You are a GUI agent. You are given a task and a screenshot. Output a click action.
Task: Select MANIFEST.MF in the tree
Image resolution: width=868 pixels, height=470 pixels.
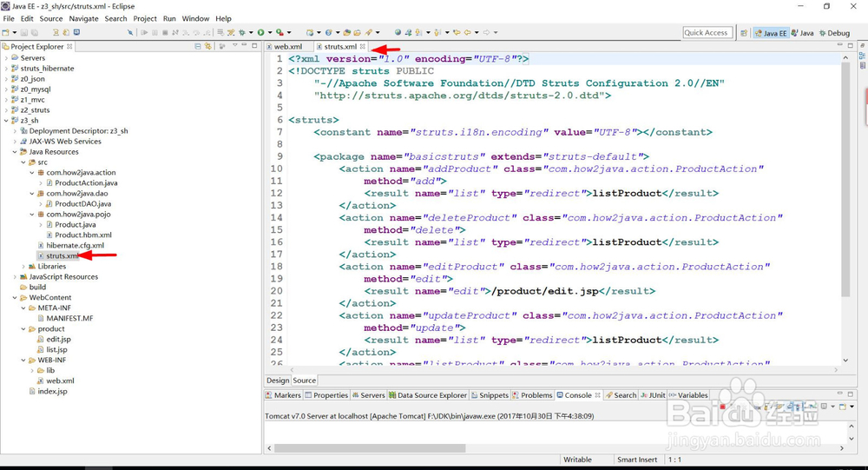pos(69,318)
